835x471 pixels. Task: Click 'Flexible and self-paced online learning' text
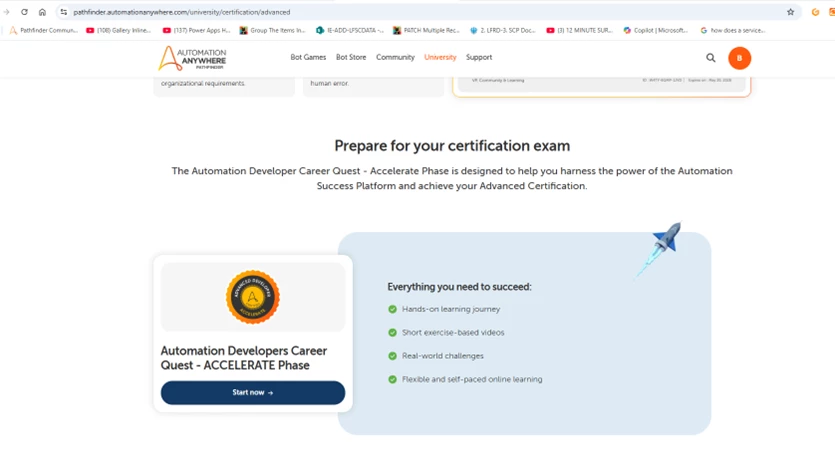coord(472,379)
